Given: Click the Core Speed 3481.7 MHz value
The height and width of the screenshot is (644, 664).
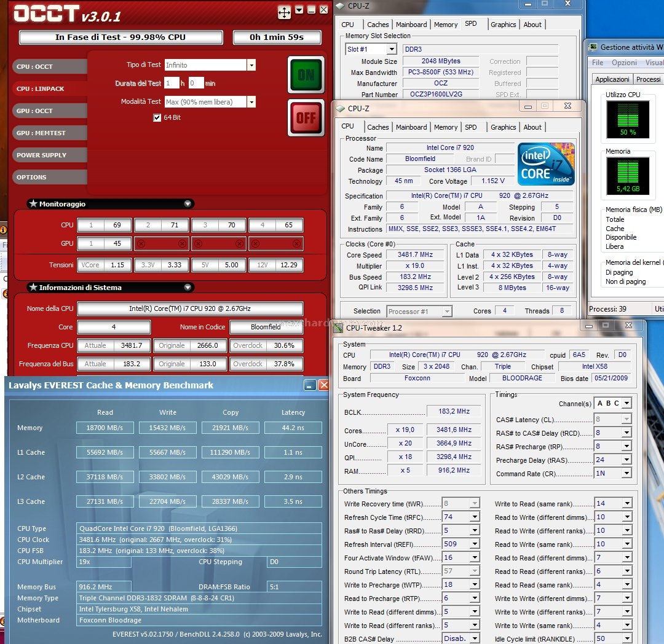Looking at the screenshot, I should pyautogui.click(x=415, y=255).
